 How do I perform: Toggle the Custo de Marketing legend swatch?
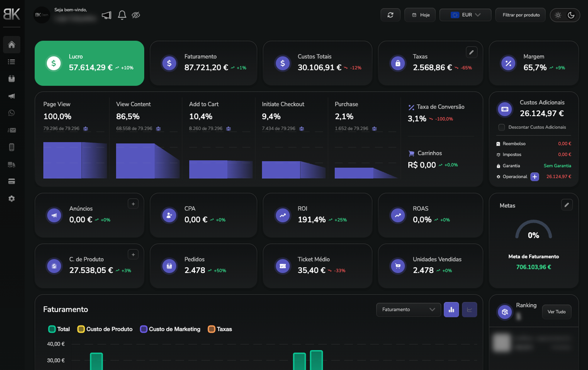tap(144, 329)
